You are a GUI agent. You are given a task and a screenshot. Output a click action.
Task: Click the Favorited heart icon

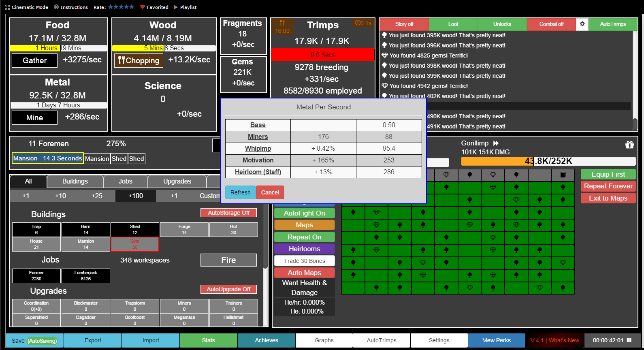coord(142,7)
